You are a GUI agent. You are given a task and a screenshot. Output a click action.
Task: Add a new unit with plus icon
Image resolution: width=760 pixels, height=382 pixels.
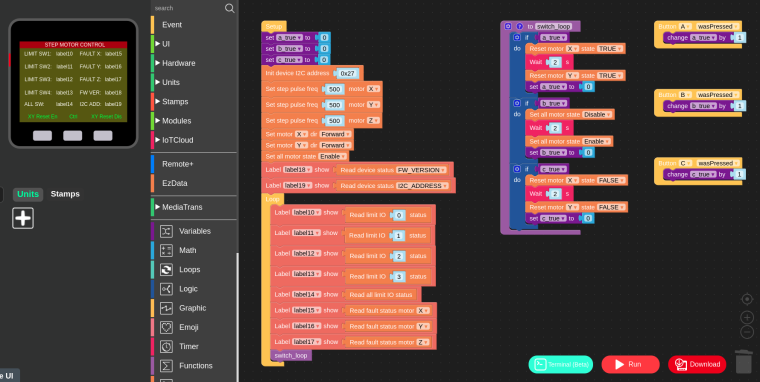pos(23,218)
